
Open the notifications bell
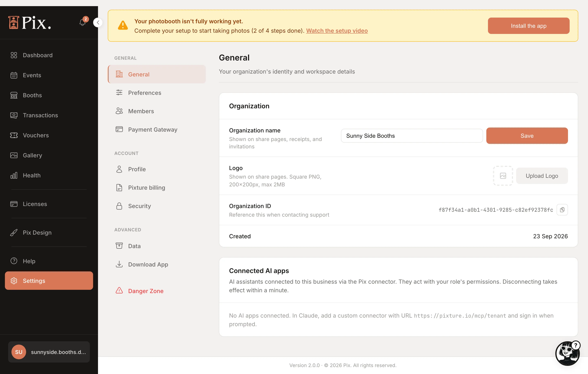[82, 22]
